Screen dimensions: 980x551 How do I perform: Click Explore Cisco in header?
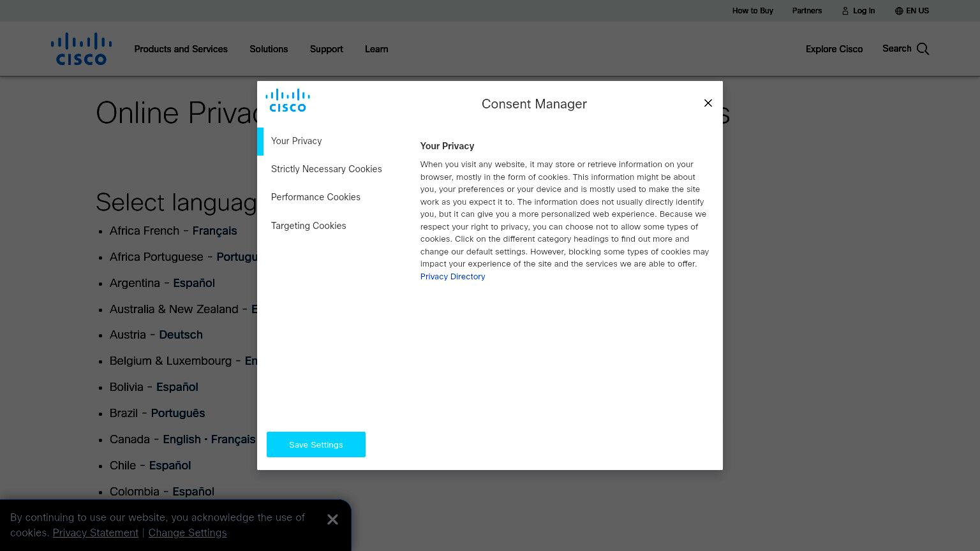click(834, 49)
